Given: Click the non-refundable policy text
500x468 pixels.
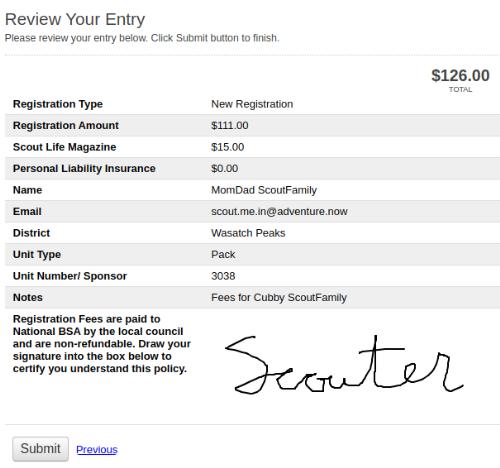Looking at the screenshot, I should [x=102, y=344].
